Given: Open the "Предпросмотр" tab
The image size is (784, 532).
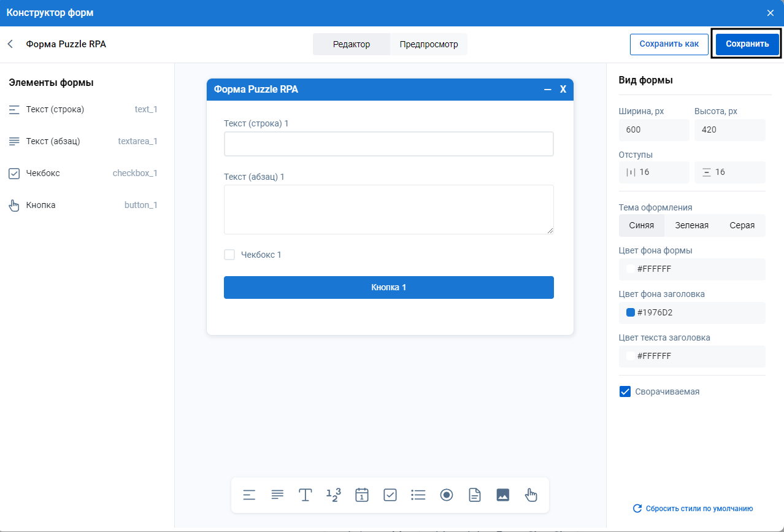Looking at the screenshot, I should 429,44.
